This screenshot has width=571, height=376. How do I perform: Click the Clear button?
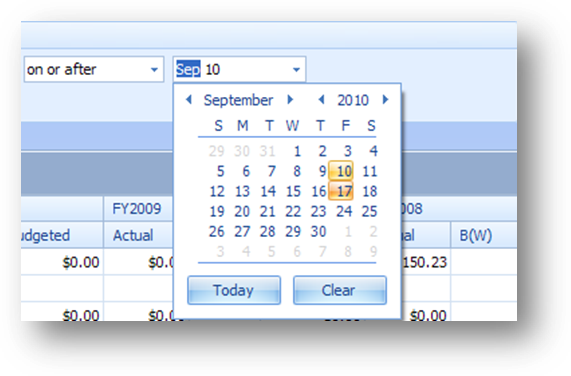(x=340, y=290)
